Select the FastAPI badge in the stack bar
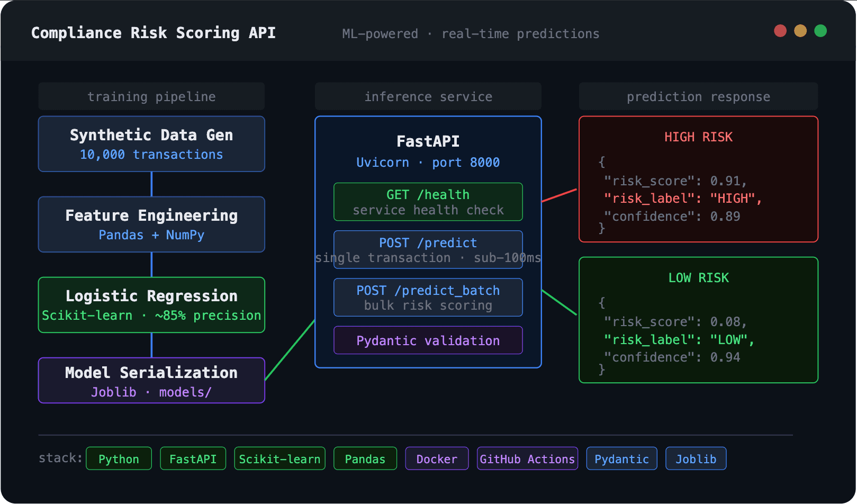Image resolution: width=857 pixels, height=504 pixels. coord(193,458)
